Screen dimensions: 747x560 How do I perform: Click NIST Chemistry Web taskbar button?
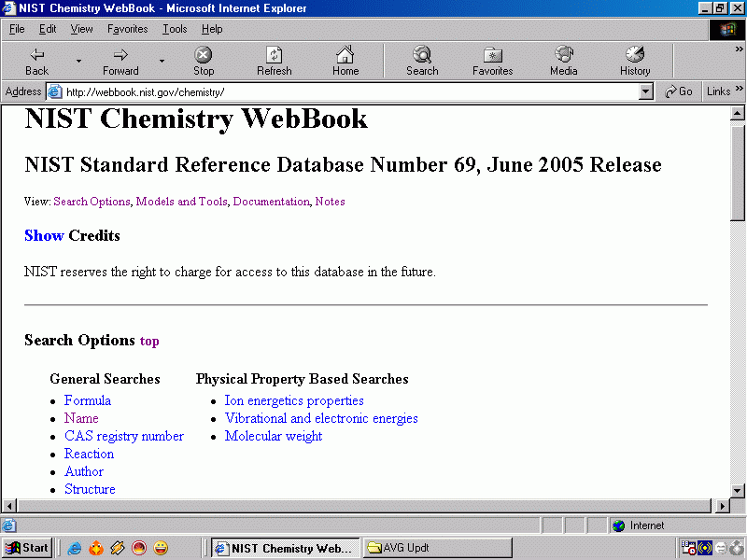pos(286,548)
